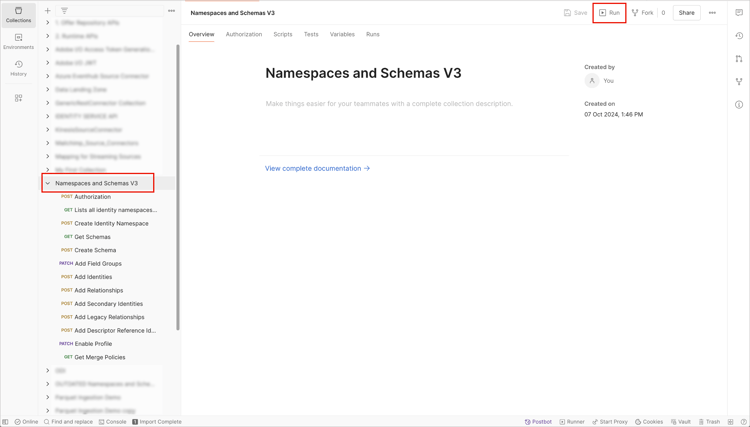Switch to the Runs tab
Screen dimensions: 750x427
[x=373, y=34]
